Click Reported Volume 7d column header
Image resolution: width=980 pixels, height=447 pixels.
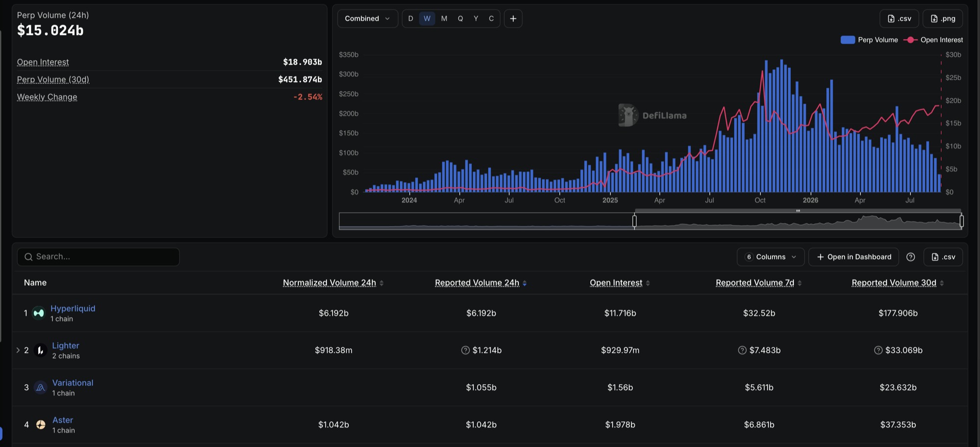click(x=755, y=283)
